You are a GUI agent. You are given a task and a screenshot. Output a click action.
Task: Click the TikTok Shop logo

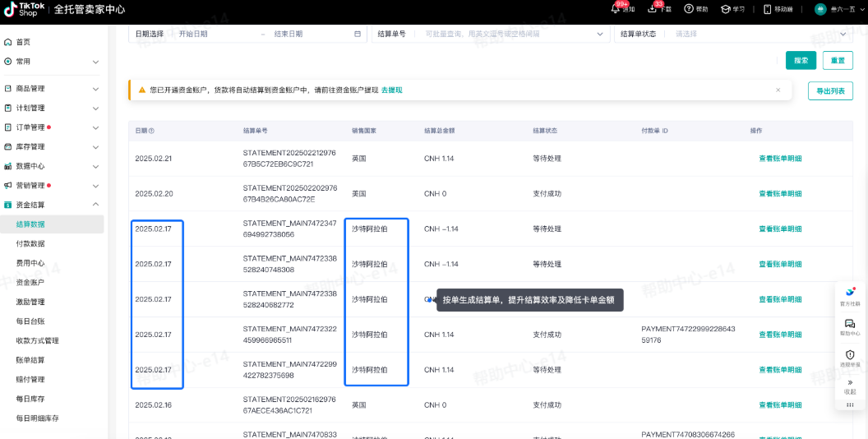[x=25, y=9]
